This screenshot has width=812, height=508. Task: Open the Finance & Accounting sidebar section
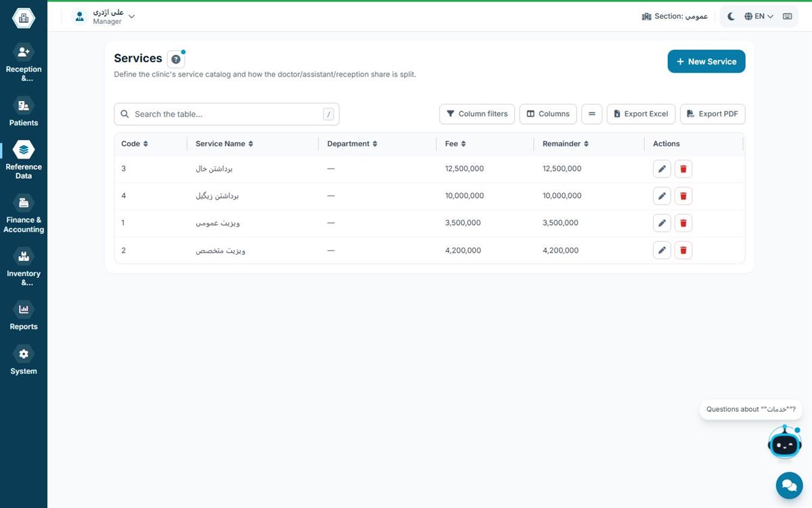coord(24,213)
